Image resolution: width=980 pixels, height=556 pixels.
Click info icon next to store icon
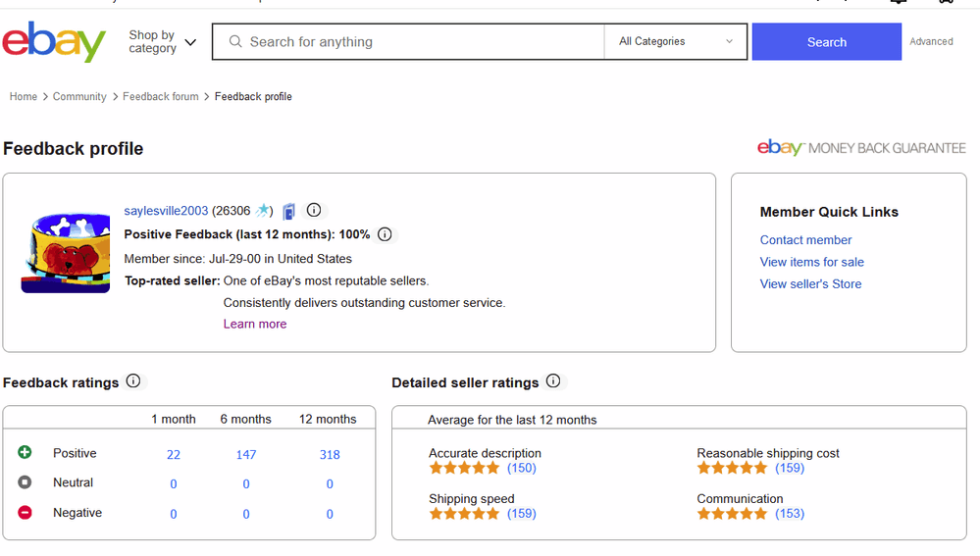[x=314, y=211]
